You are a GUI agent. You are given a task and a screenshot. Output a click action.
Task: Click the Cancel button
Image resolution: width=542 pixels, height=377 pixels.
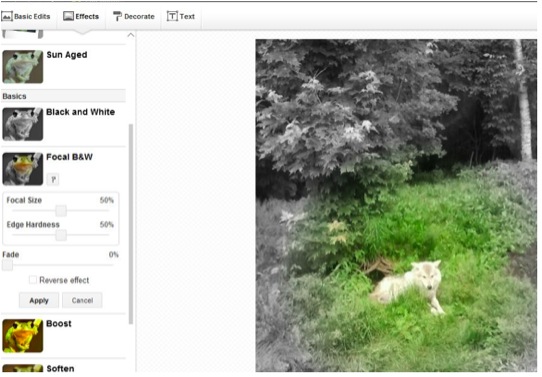click(x=82, y=300)
